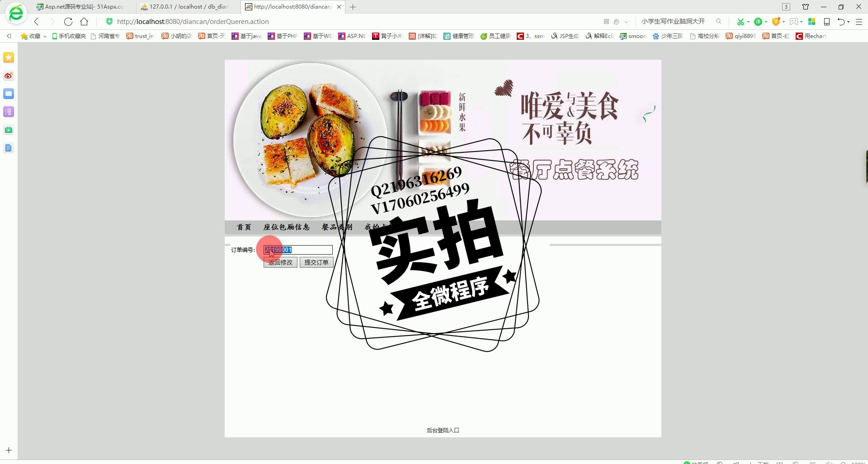This screenshot has width=868, height=464.
Task: Open the 座位包厢信息 navigation item
Action: 287,227
